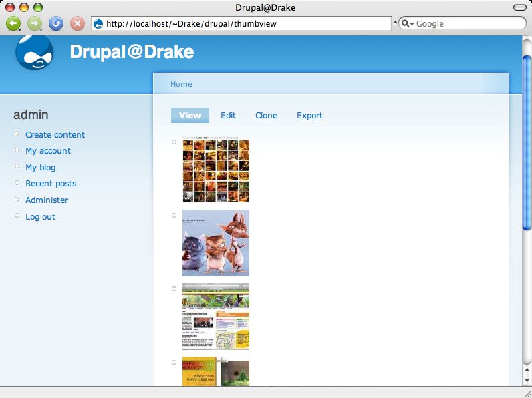The width and height of the screenshot is (532, 398).
Task: Click the Drupal drop logo in the header
Action: pyautogui.click(x=35, y=52)
